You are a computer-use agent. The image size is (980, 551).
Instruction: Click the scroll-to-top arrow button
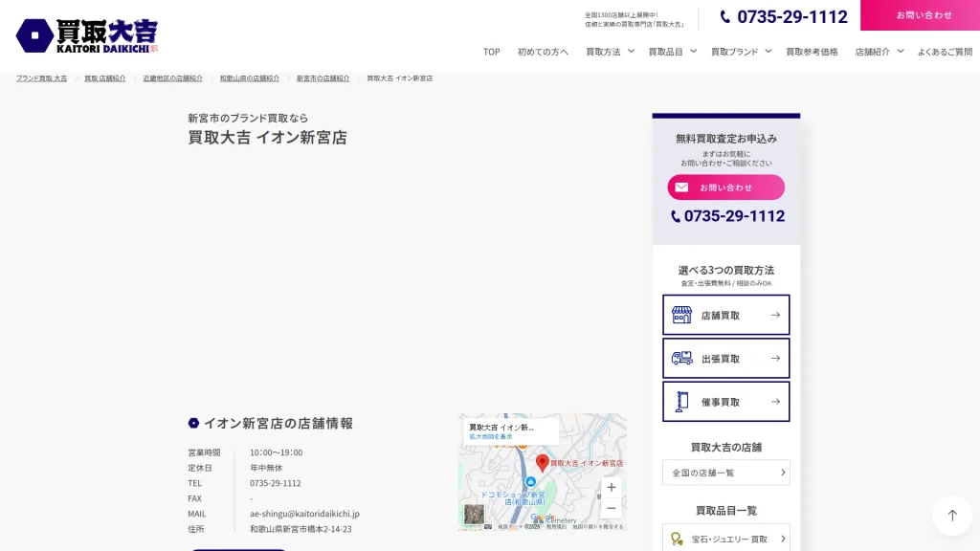(x=952, y=516)
